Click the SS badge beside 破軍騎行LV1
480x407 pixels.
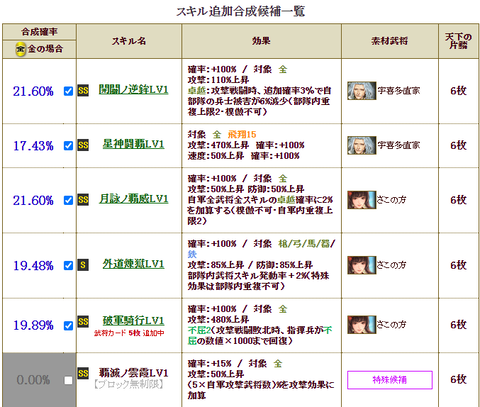tap(83, 322)
